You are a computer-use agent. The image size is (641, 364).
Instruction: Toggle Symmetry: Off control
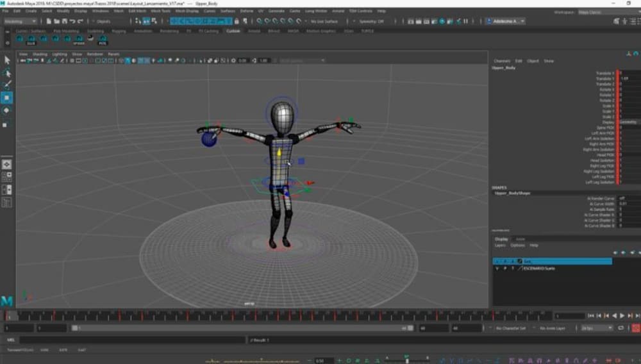click(372, 21)
